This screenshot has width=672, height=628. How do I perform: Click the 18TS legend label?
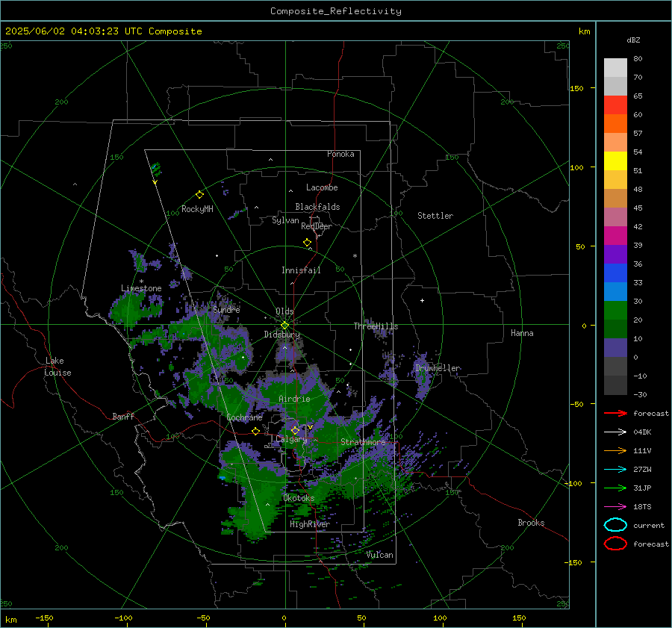[642, 507]
